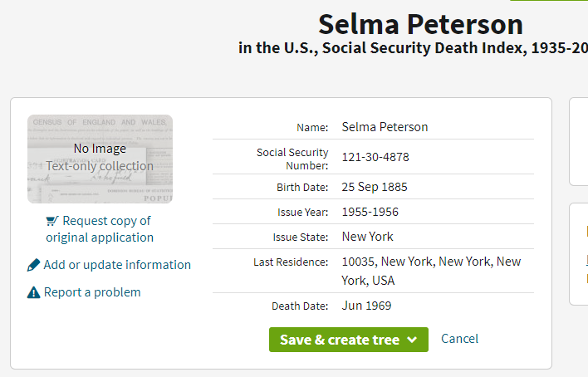588x377 pixels.
Task: Open Request copy of original application link
Action: pos(100,229)
